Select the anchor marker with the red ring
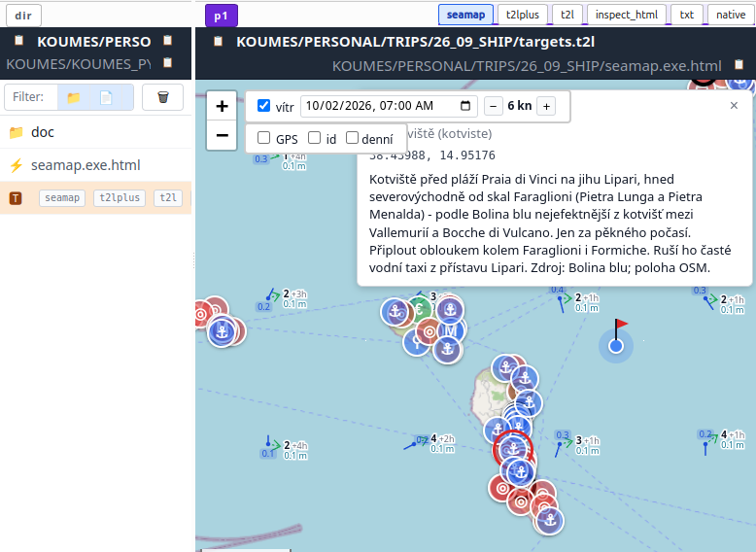Image resolution: width=756 pixels, height=552 pixels. [x=513, y=449]
